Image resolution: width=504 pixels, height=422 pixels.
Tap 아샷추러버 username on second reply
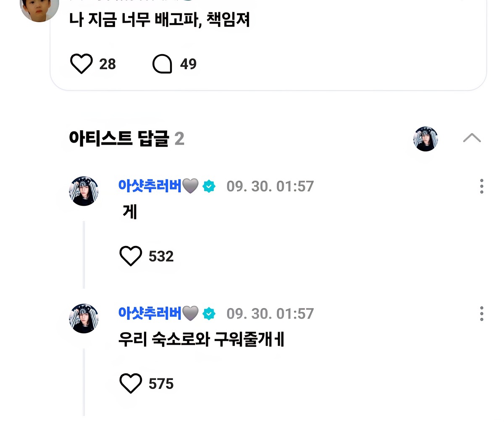point(150,313)
